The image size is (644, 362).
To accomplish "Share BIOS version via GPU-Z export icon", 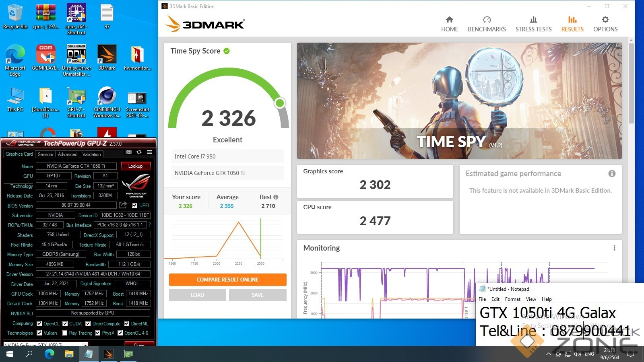I will (x=123, y=205).
